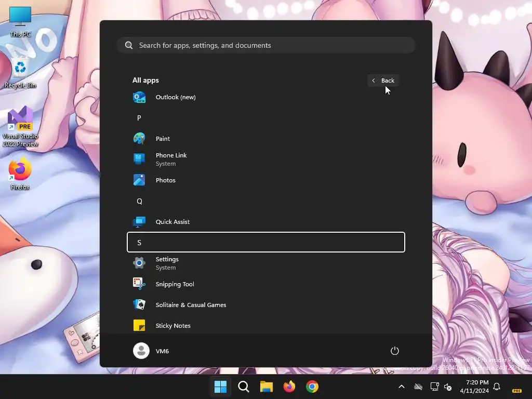Viewport: 532px width, 399px height.
Task: Open Sticky Notes icon
Action: (139, 325)
